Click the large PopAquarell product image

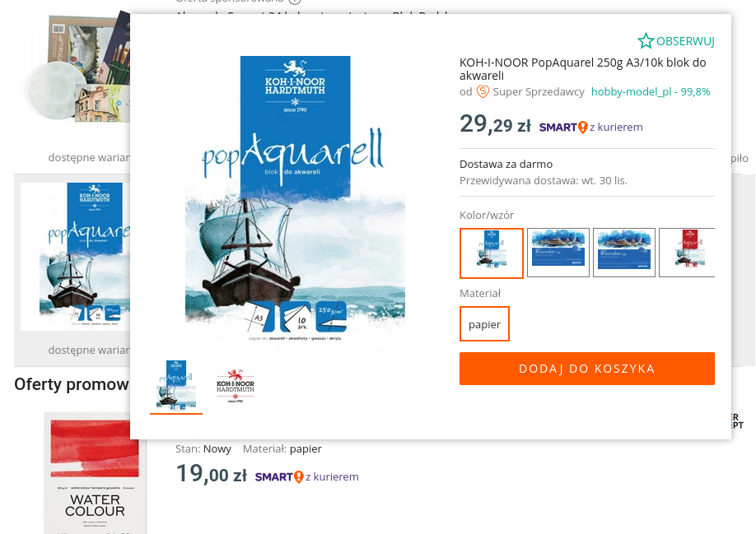coord(296,198)
